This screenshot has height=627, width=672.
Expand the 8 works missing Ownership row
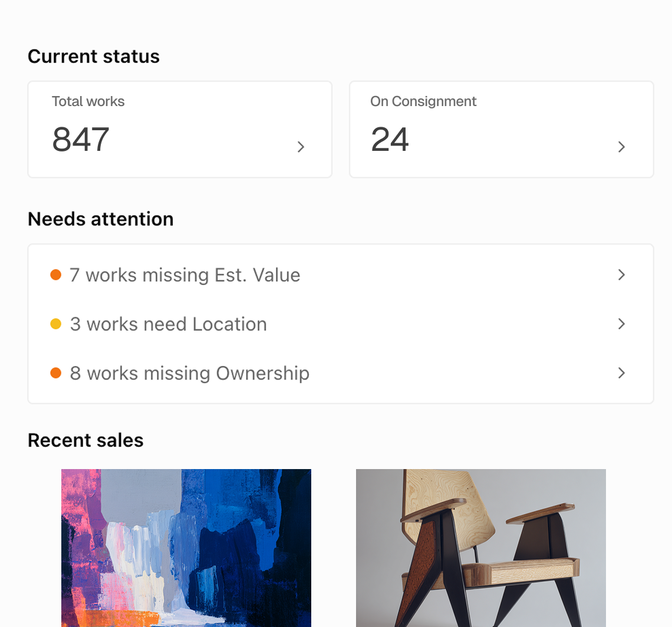point(189,372)
